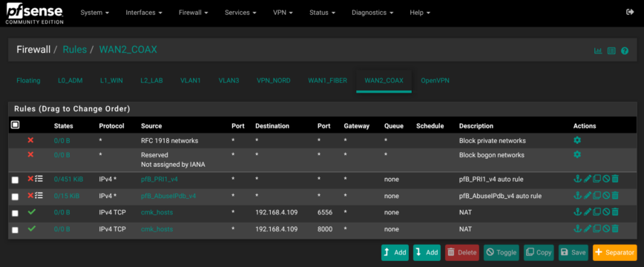Save the rule order

click(574, 253)
